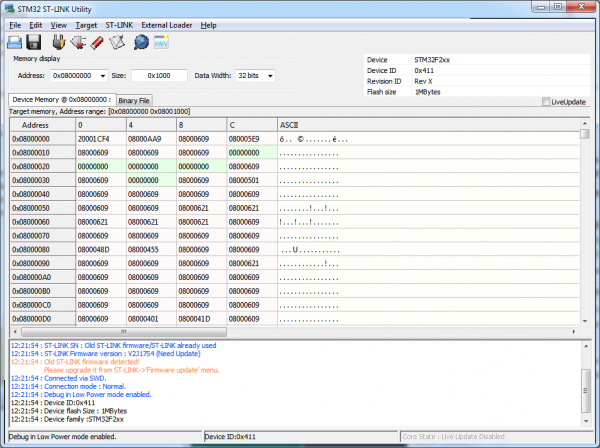The width and height of the screenshot is (600, 448).
Task: Open the ST-LINK menu
Action: pyautogui.click(x=120, y=24)
